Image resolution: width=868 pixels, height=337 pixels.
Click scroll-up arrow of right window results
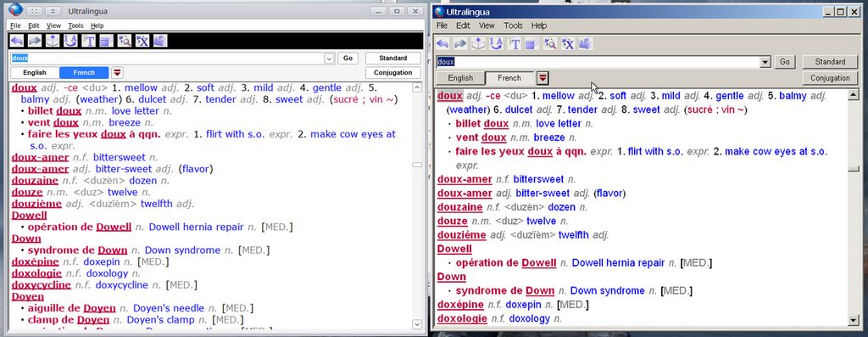point(853,95)
